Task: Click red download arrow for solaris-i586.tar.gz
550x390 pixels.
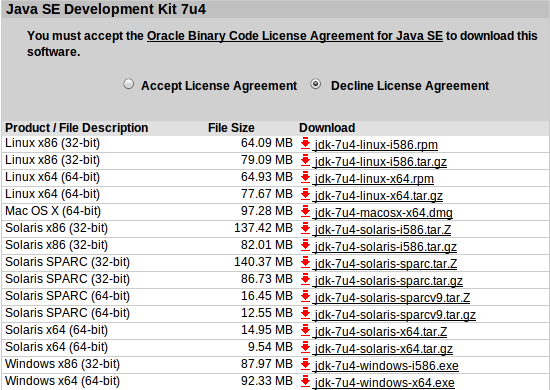Action: 306,245
